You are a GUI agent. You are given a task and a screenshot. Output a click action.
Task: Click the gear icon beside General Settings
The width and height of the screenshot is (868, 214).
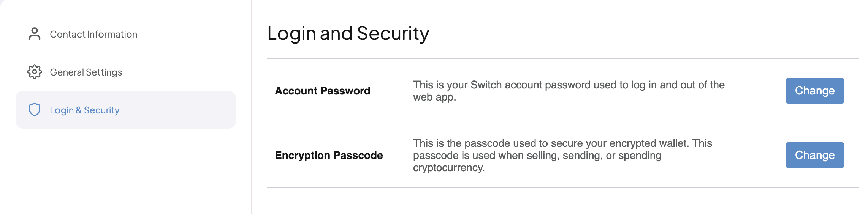tap(35, 72)
